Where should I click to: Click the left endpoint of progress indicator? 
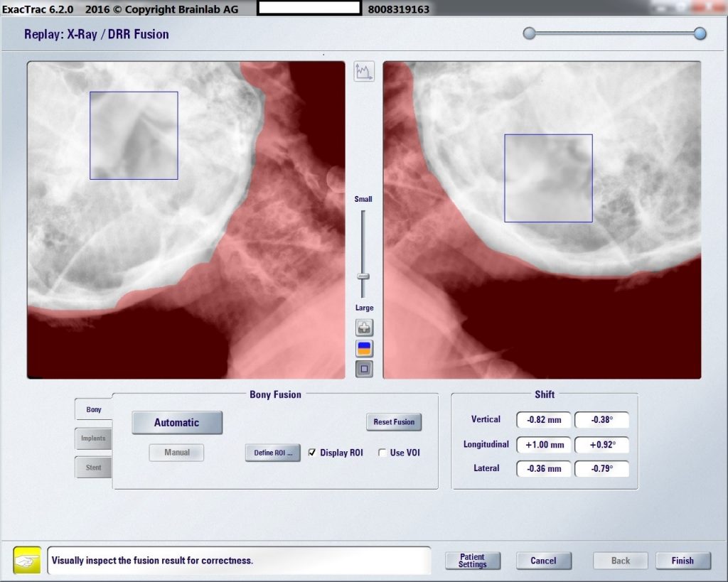click(x=529, y=33)
